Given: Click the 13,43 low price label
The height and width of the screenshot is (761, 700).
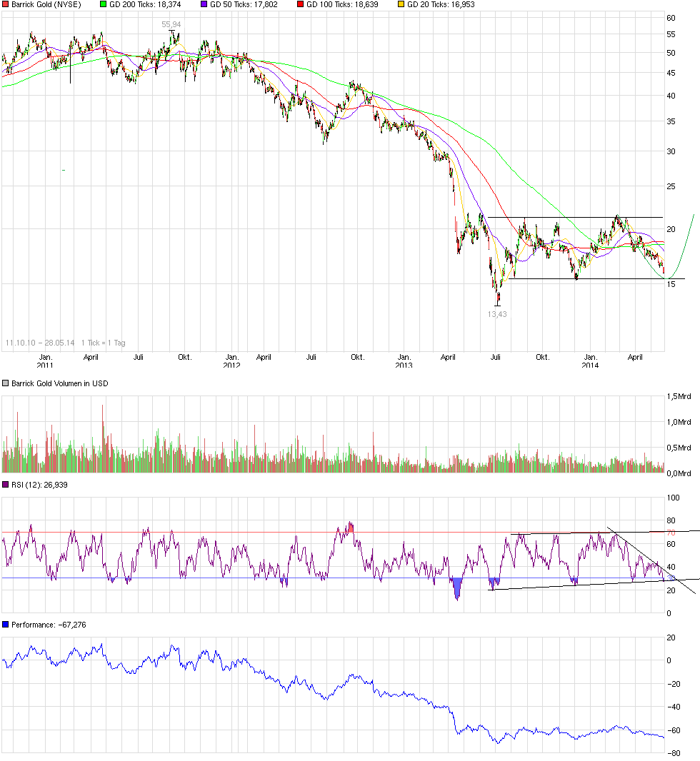Looking at the screenshot, I should [496, 314].
